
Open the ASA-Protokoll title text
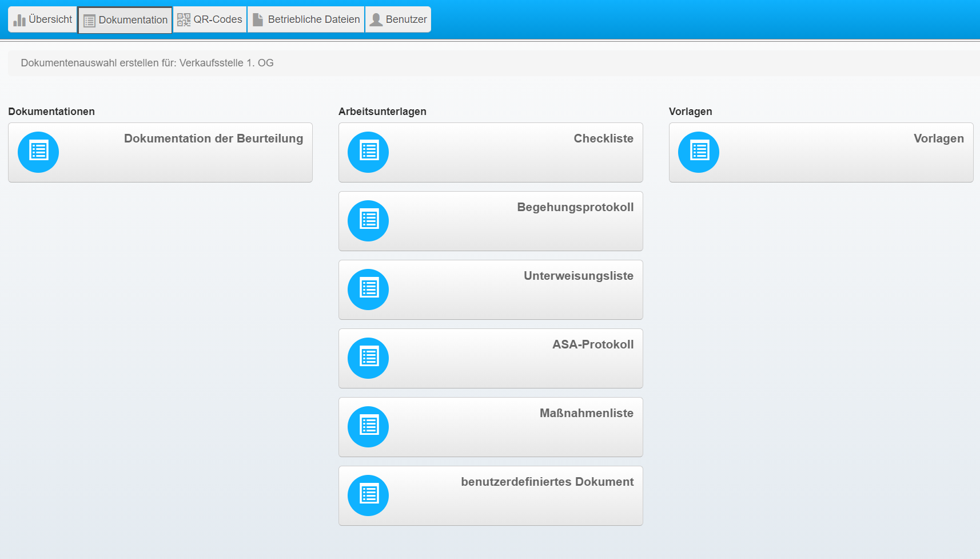593,344
